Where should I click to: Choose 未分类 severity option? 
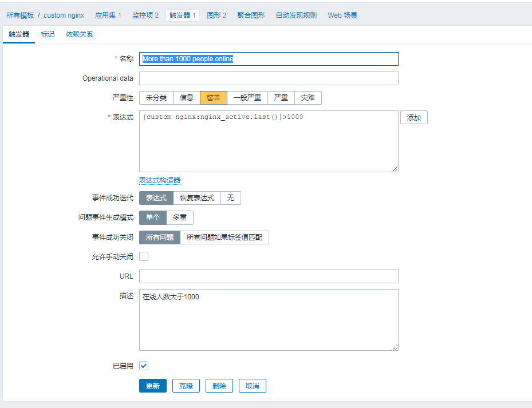tap(156, 98)
